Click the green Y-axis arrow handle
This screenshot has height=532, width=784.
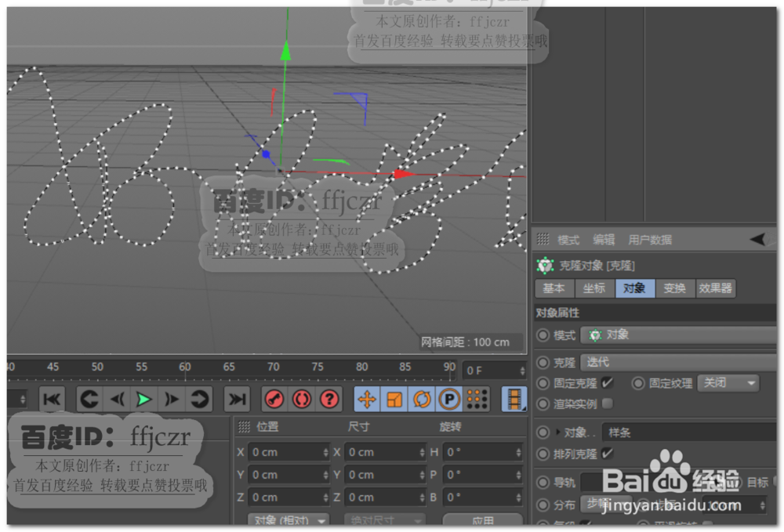tap(285, 50)
